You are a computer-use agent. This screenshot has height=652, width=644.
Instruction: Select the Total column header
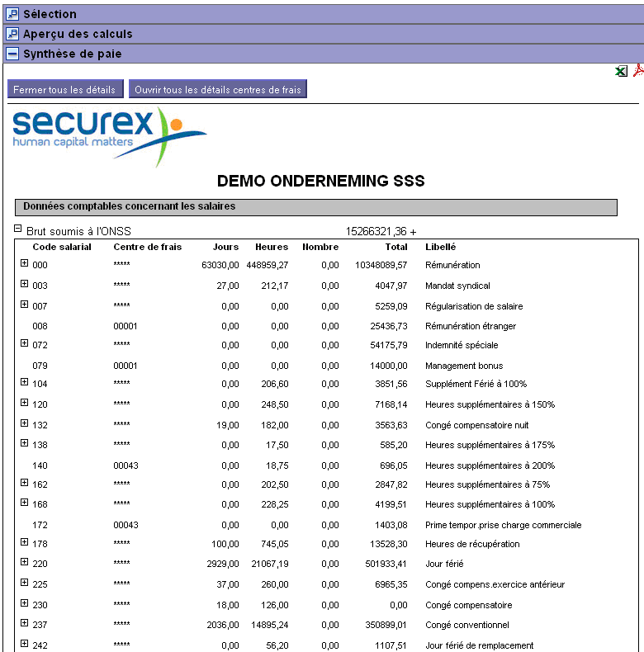tap(396, 247)
